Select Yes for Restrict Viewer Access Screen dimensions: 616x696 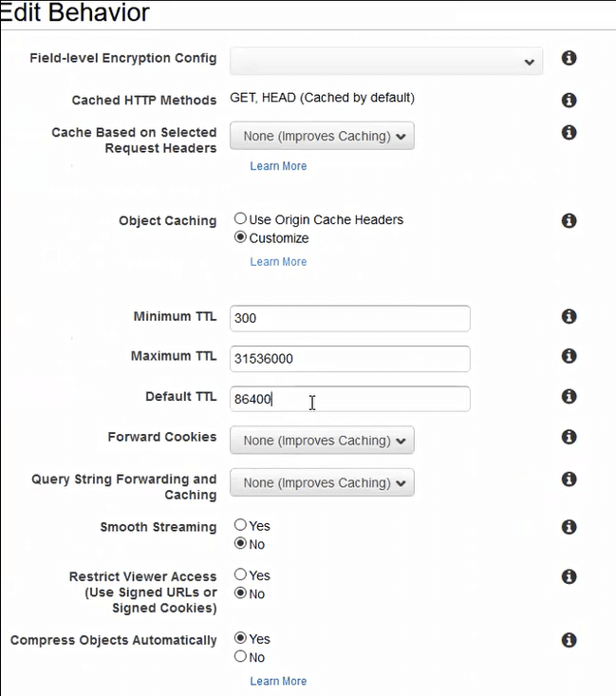point(241,574)
